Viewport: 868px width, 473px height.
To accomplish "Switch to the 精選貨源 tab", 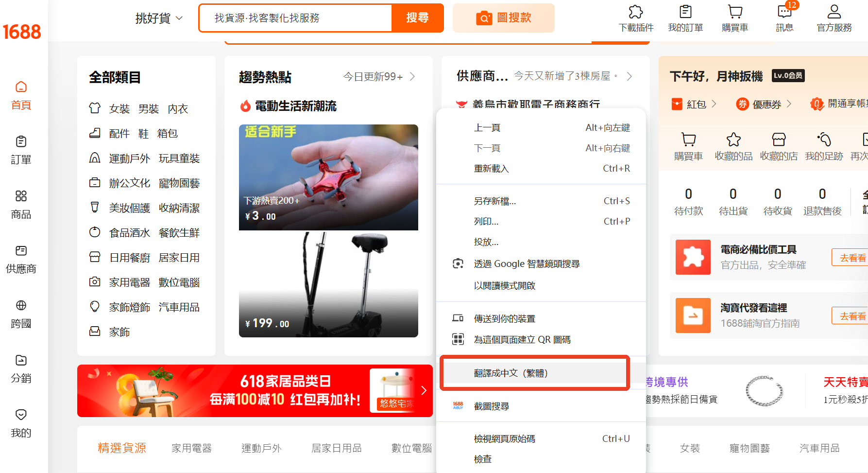I will point(122,448).
